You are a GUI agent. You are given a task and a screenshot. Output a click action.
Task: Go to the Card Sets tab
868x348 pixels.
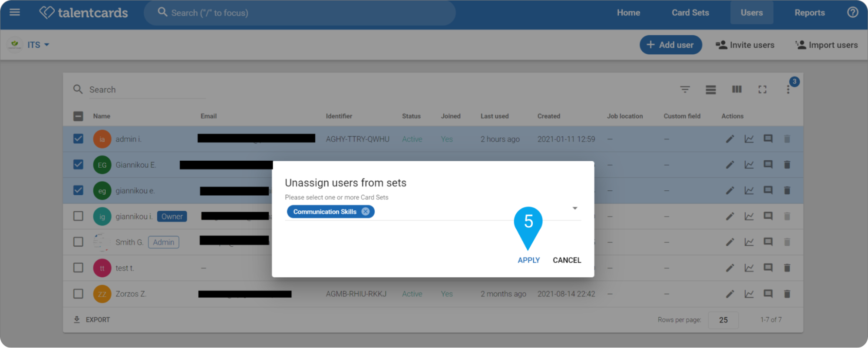coord(690,13)
